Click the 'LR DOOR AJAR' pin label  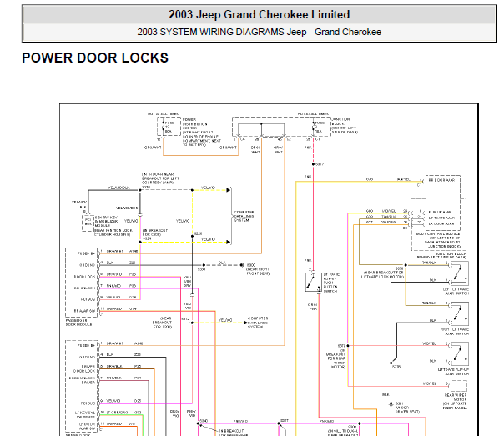click(x=441, y=223)
